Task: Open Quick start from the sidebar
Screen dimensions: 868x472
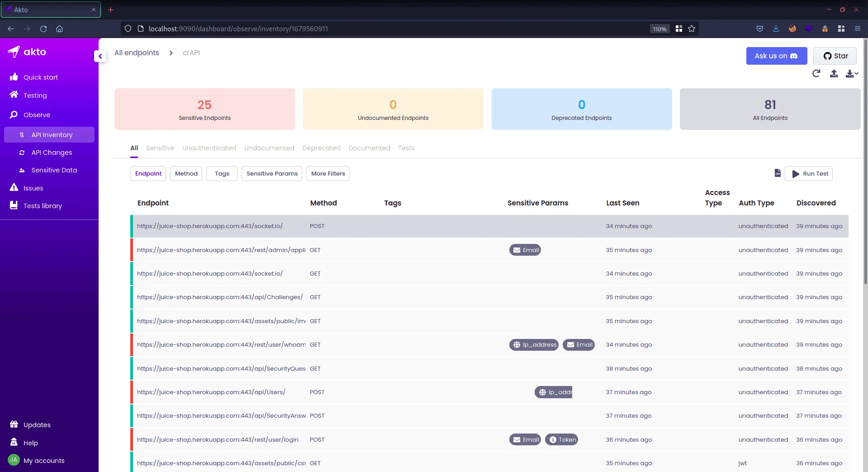Action: pyautogui.click(x=41, y=77)
